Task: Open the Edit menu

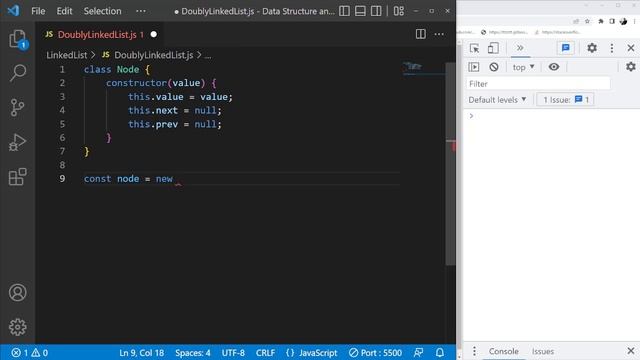Action: (x=64, y=11)
